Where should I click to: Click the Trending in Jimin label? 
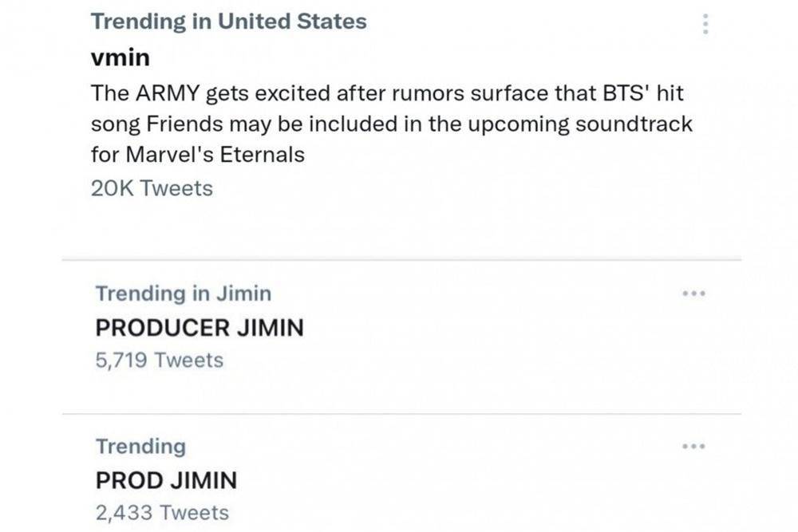click(x=184, y=294)
